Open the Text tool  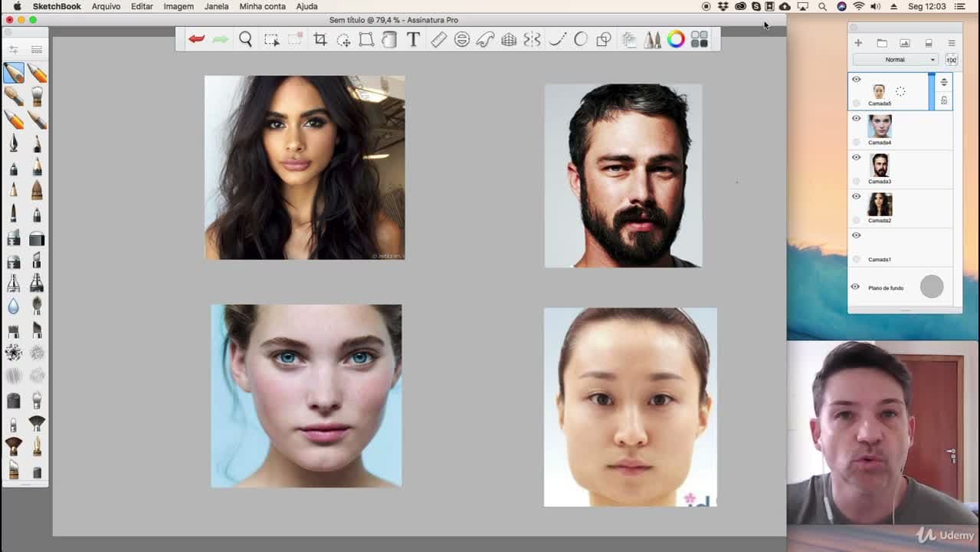(413, 39)
